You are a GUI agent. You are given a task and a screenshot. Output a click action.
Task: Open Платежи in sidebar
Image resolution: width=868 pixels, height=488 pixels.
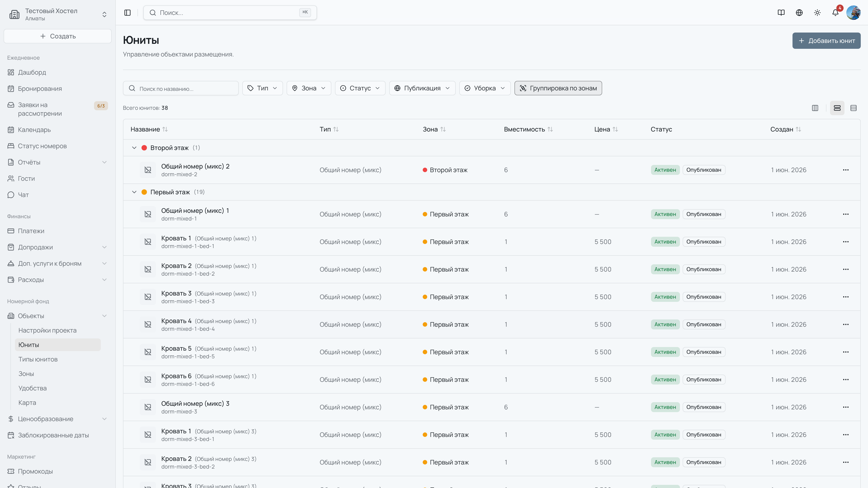tap(58, 231)
